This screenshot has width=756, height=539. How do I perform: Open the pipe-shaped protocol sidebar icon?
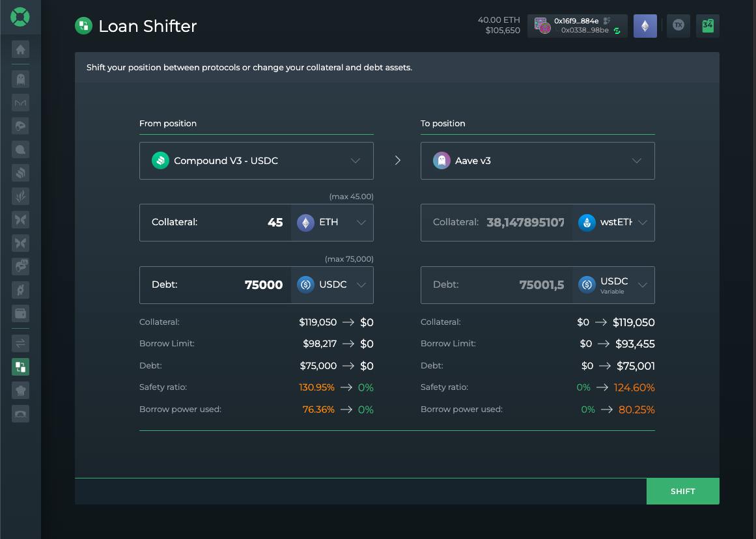pos(20,267)
